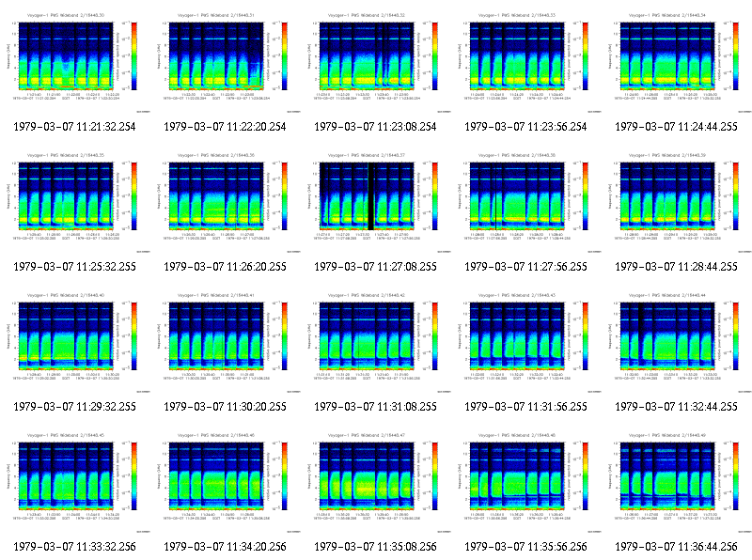752x560 pixels.
Task: Click the caption 1979-03-07 11:23:08.254
Action: point(375,127)
